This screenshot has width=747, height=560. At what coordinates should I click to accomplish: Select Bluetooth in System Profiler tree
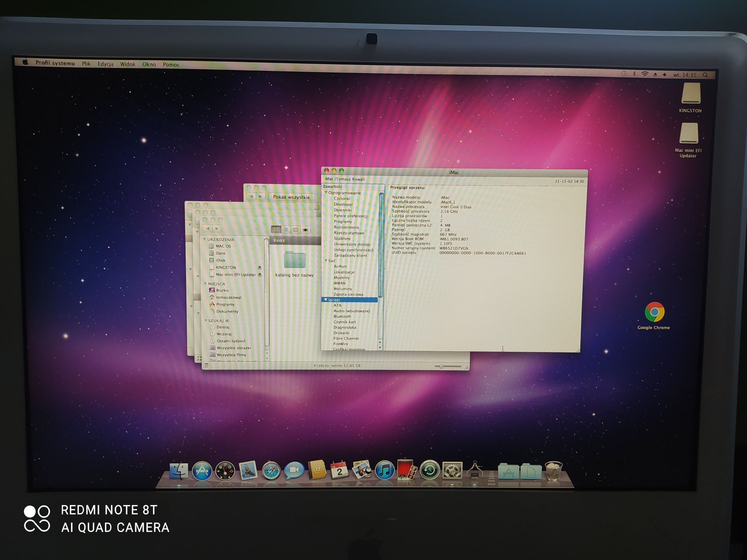tap(342, 316)
